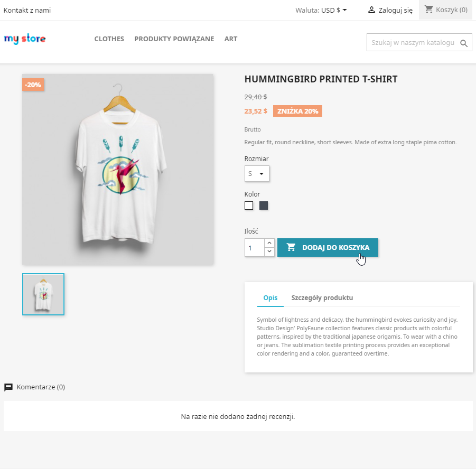Click the comments speech bubble icon
The image size is (476, 476).
pos(8,387)
